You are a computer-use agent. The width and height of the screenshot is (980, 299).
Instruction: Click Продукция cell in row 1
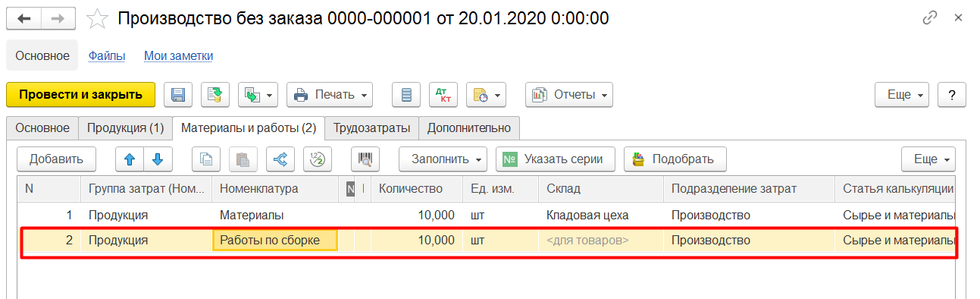(x=146, y=215)
